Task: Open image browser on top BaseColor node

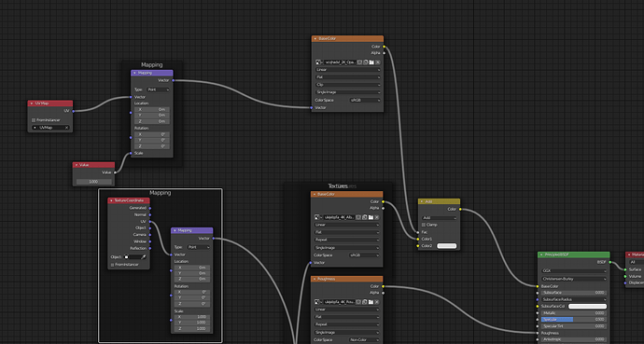Action: click(318, 62)
